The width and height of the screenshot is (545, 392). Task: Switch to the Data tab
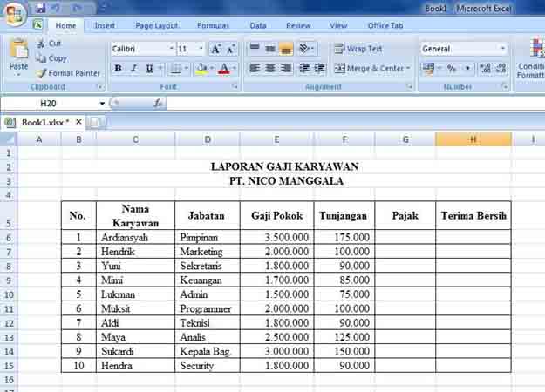[x=258, y=25]
